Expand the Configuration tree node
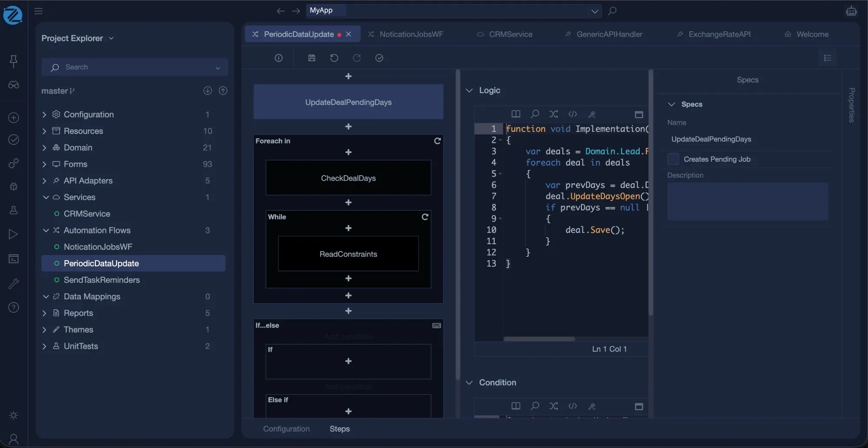Screen dimensions: 868x448 pos(44,114)
